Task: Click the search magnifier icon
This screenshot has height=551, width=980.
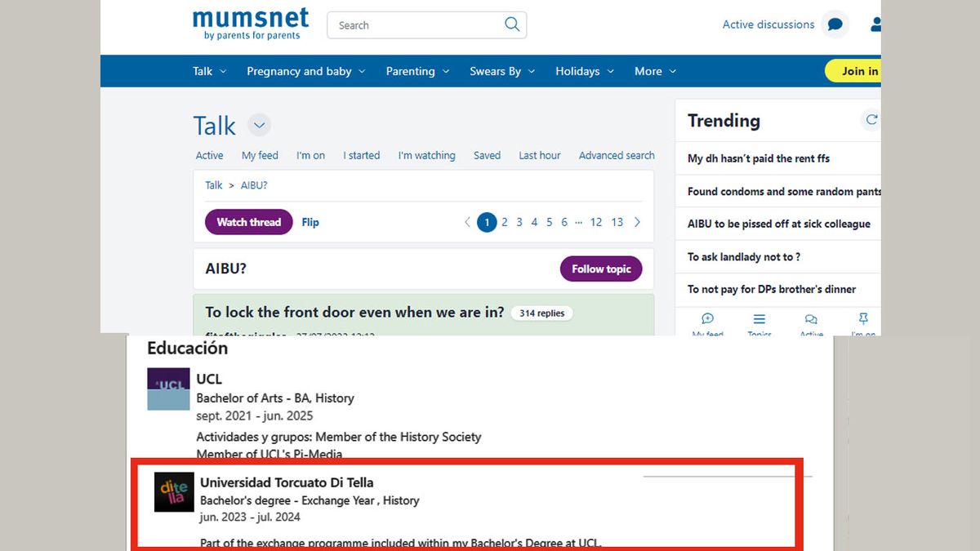Action: tap(512, 24)
